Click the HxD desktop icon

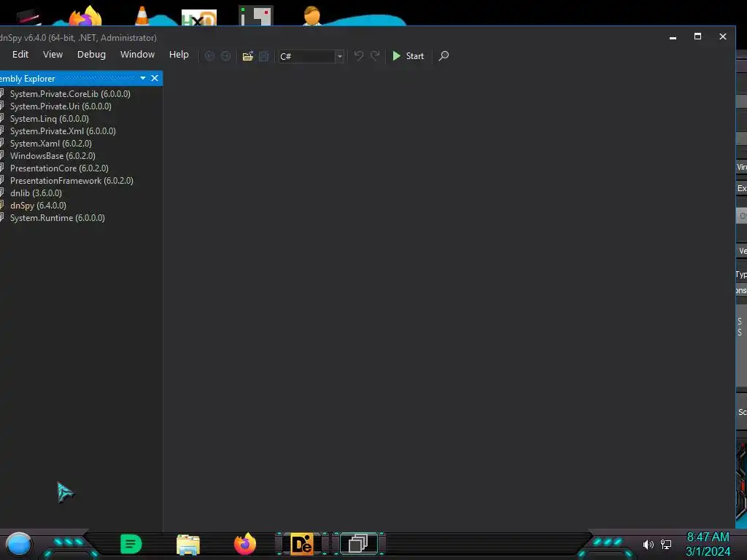click(x=199, y=18)
